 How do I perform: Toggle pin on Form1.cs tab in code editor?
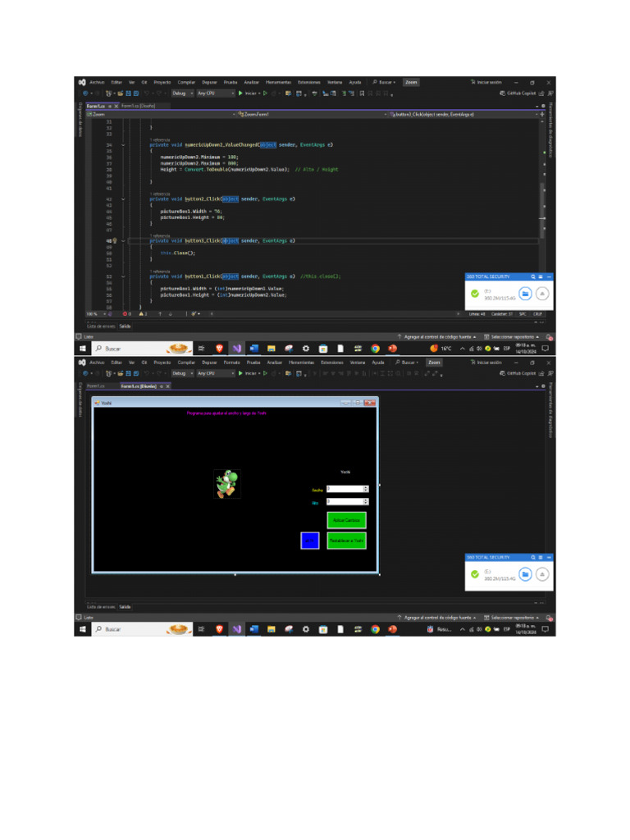[110, 106]
